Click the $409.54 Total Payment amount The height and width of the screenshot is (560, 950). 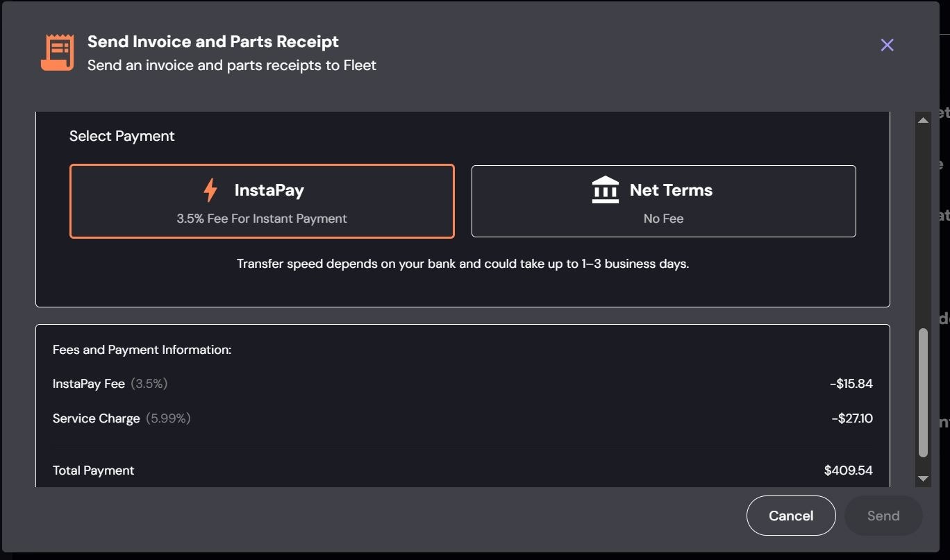click(x=848, y=470)
